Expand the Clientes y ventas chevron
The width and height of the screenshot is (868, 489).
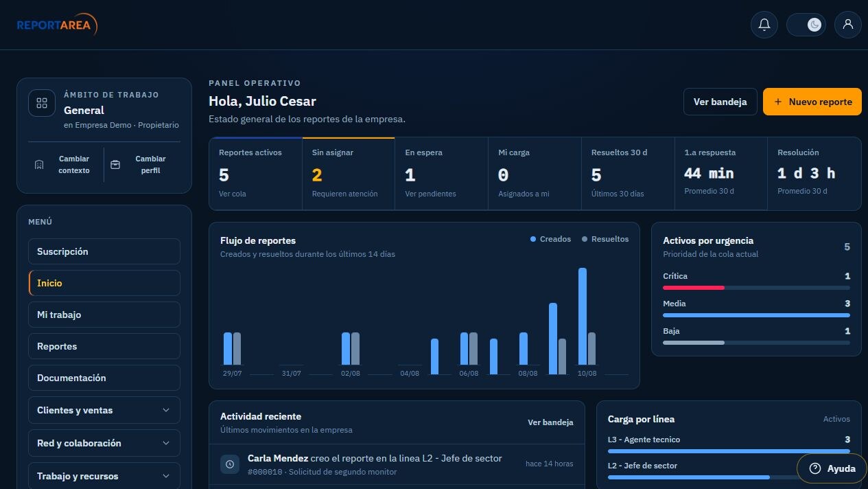166,410
